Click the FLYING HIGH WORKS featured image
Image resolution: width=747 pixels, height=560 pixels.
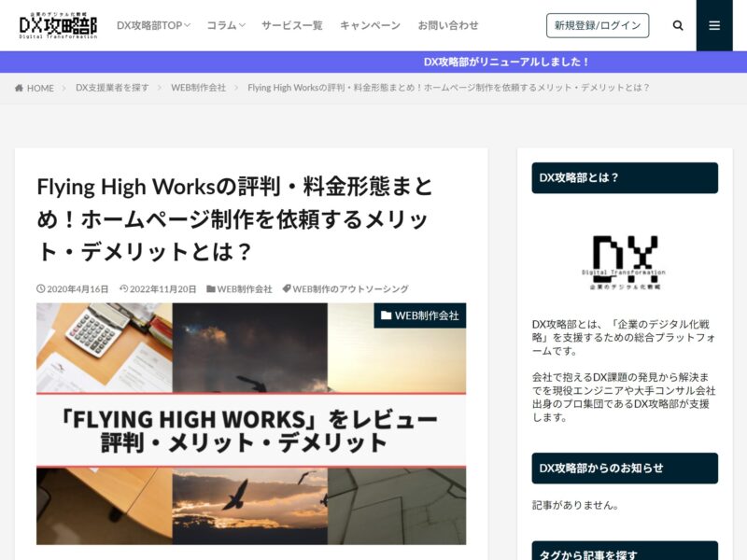pos(251,424)
